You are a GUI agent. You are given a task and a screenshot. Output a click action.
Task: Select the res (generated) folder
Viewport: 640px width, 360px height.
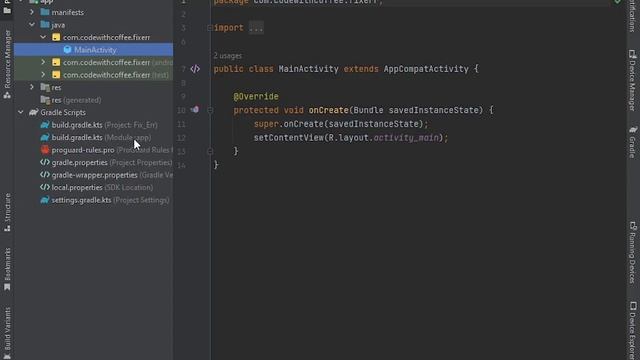tap(76, 100)
